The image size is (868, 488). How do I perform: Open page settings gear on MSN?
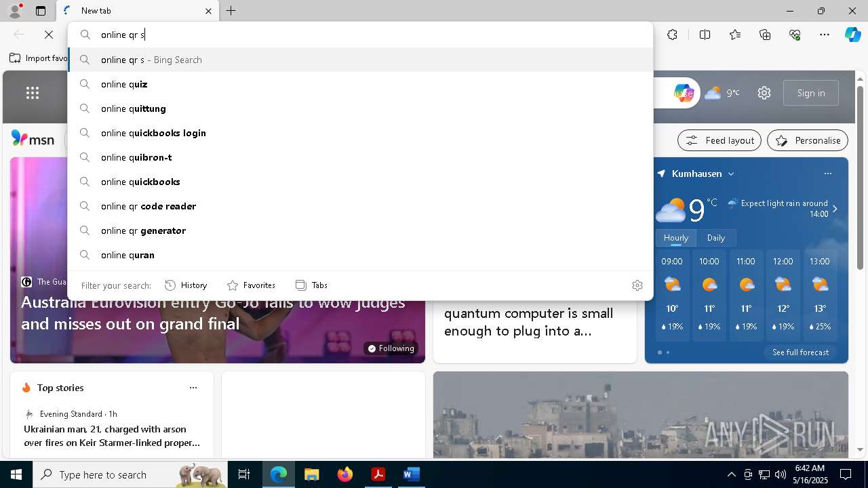pos(764,93)
